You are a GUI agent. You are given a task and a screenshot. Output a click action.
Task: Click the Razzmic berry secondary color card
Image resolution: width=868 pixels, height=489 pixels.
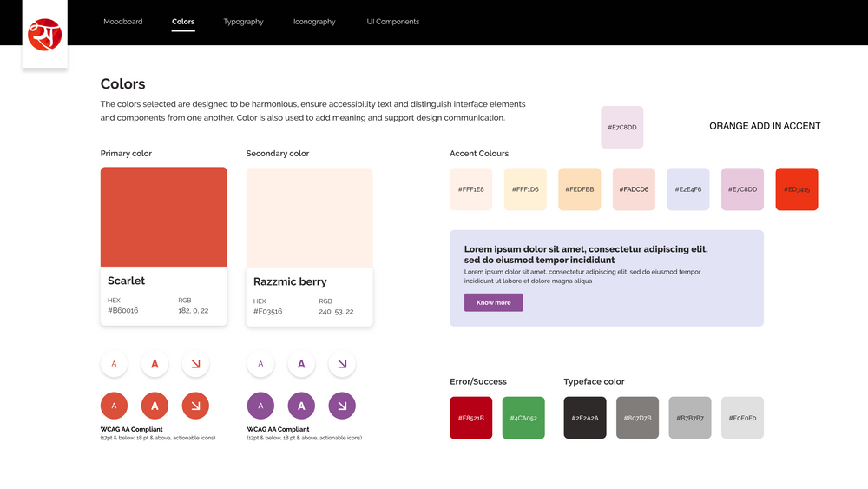pos(309,247)
